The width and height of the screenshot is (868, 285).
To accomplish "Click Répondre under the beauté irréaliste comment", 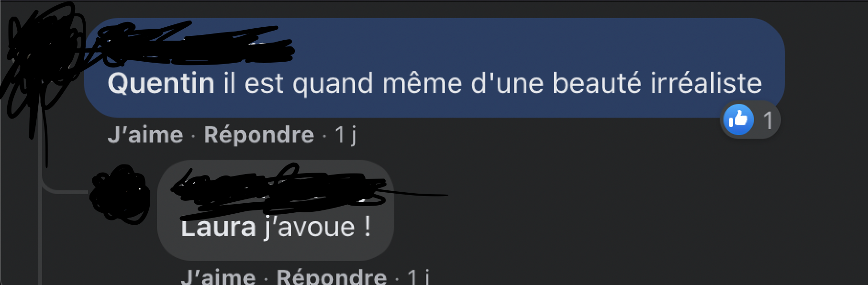I will [x=259, y=135].
